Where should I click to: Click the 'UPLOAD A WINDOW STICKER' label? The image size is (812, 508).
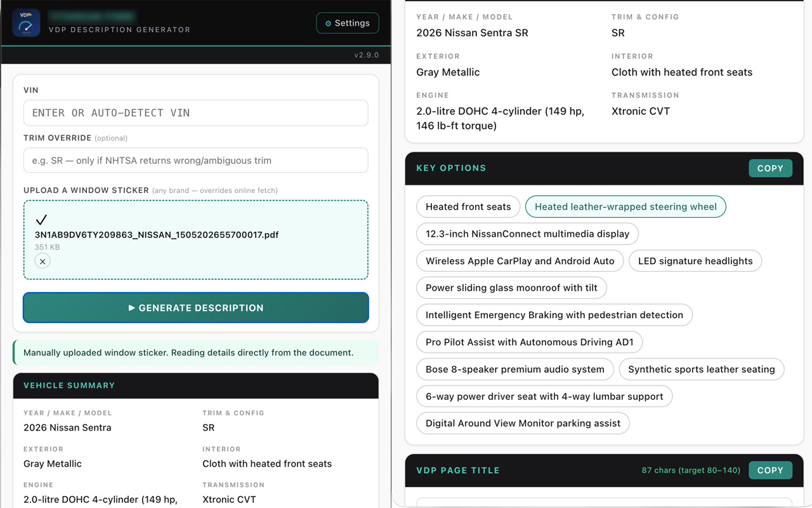coord(86,190)
